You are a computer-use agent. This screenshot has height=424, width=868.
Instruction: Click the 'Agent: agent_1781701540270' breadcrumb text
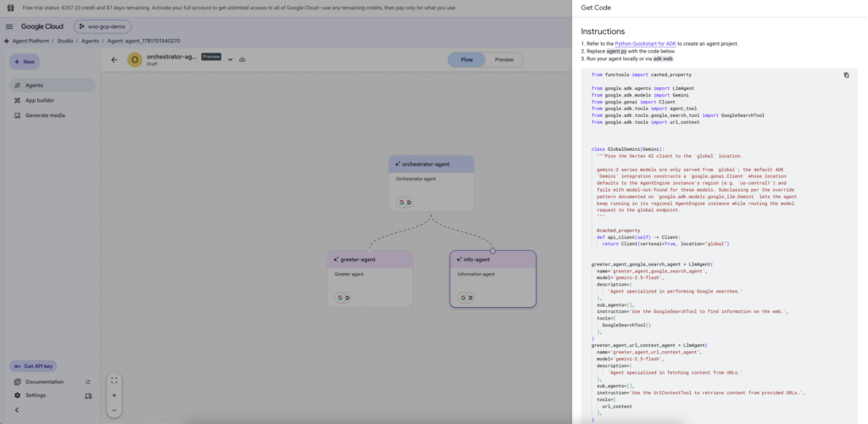click(x=143, y=41)
